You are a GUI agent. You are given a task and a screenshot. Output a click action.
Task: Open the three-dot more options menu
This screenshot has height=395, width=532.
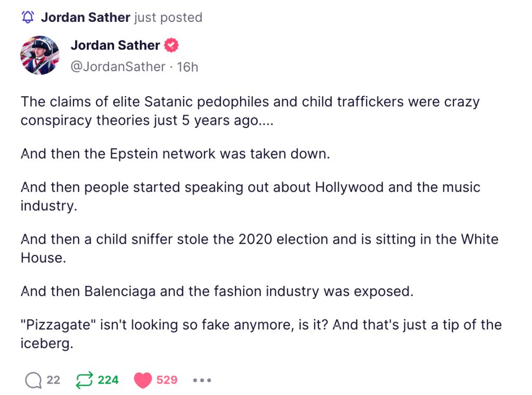click(x=202, y=380)
